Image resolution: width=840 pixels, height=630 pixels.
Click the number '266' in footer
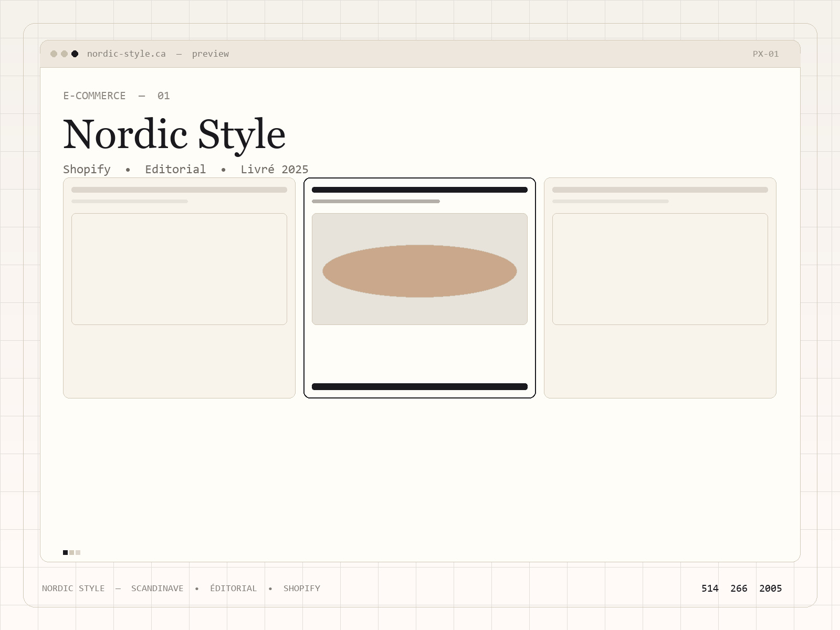click(739, 588)
